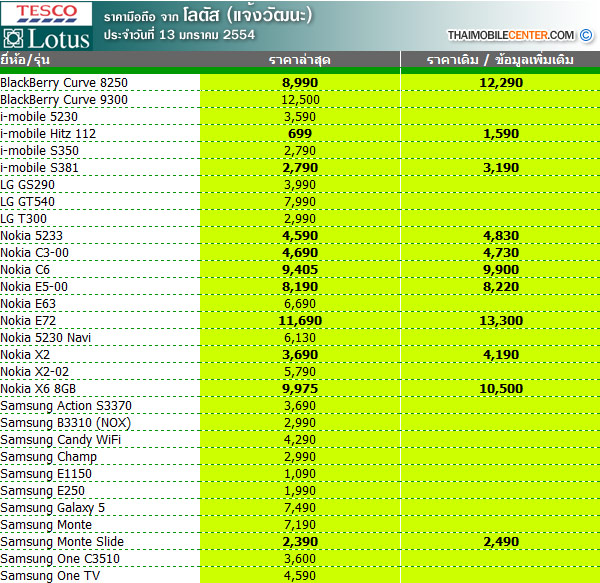This screenshot has width=600, height=583.
Task: Click the 3,190 original price value
Action: coord(501,168)
